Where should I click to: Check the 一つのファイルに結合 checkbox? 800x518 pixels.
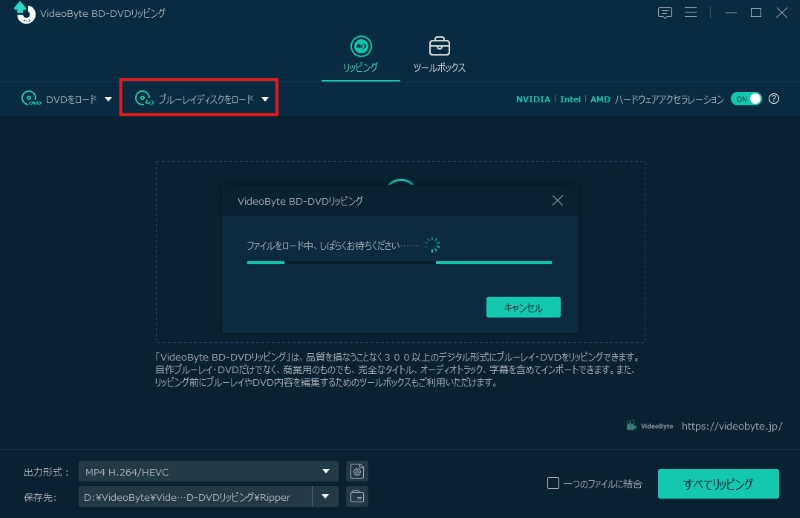553,484
